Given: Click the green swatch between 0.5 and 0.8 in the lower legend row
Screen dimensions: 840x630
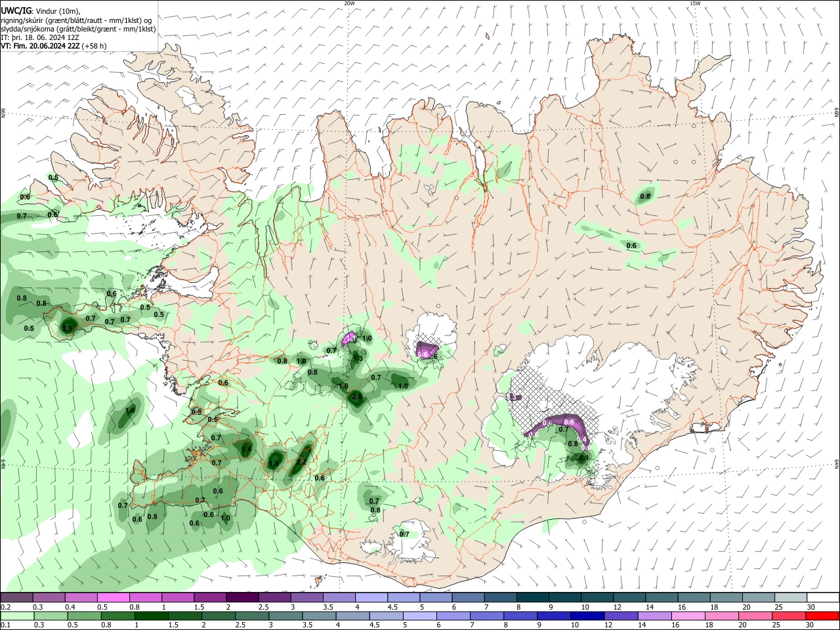Looking at the screenshot, I should pos(85,616).
